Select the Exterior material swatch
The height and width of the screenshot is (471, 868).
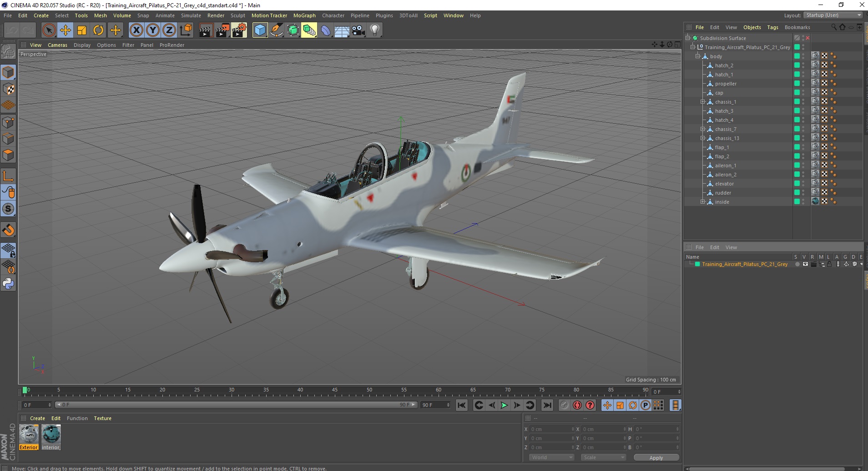(x=29, y=437)
